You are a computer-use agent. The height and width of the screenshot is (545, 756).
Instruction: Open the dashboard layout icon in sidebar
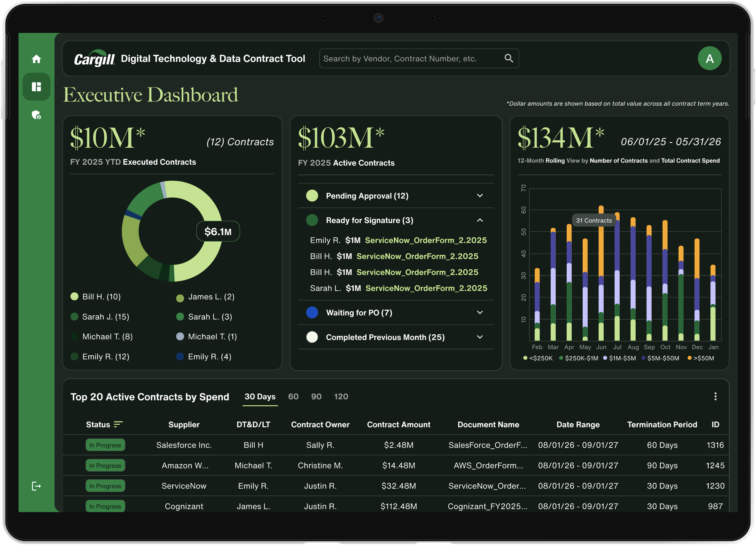point(36,86)
